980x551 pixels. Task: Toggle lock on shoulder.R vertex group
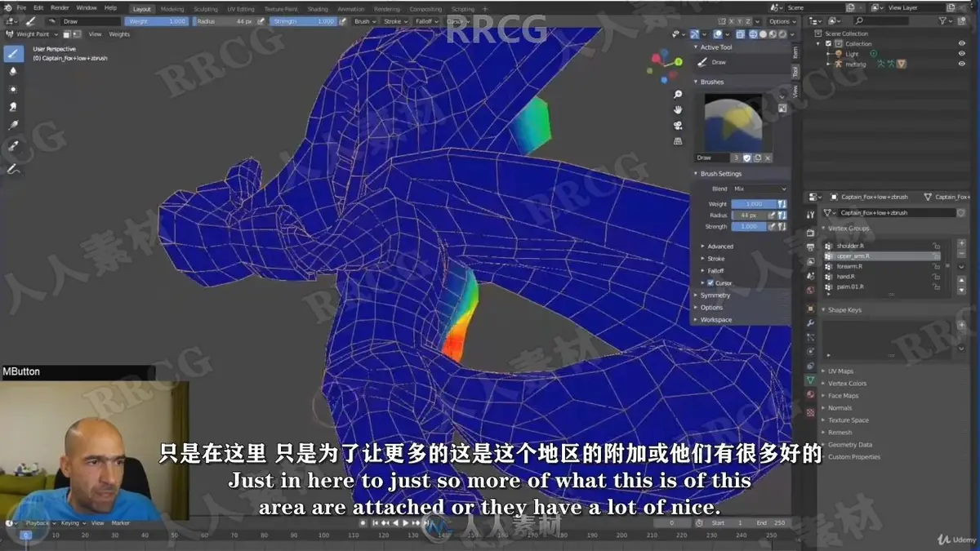pyautogui.click(x=937, y=245)
